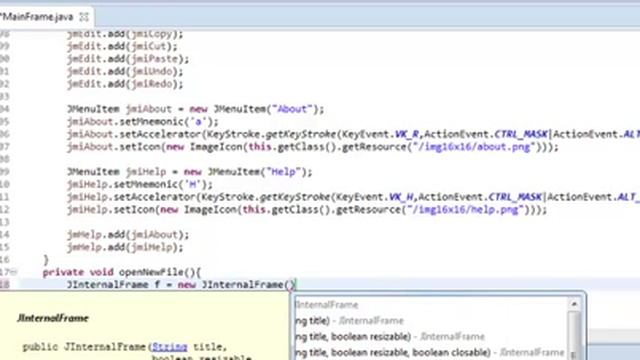Click the scroll-up arrow in the proposal list

(x=574, y=304)
